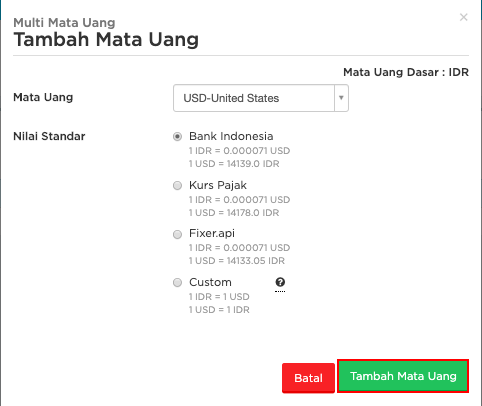The width and height of the screenshot is (482, 406).
Task: Click the Fixer.api label text
Action: [212, 233]
